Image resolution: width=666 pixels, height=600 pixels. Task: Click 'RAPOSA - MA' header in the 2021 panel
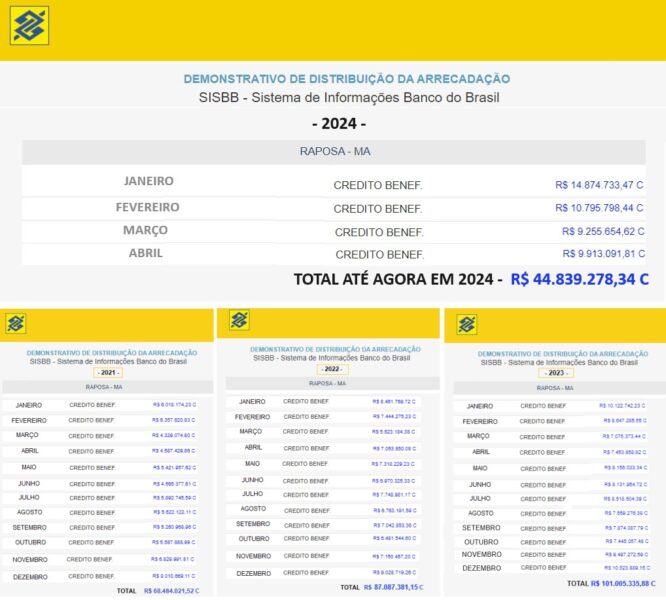pyautogui.click(x=104, y=387)
